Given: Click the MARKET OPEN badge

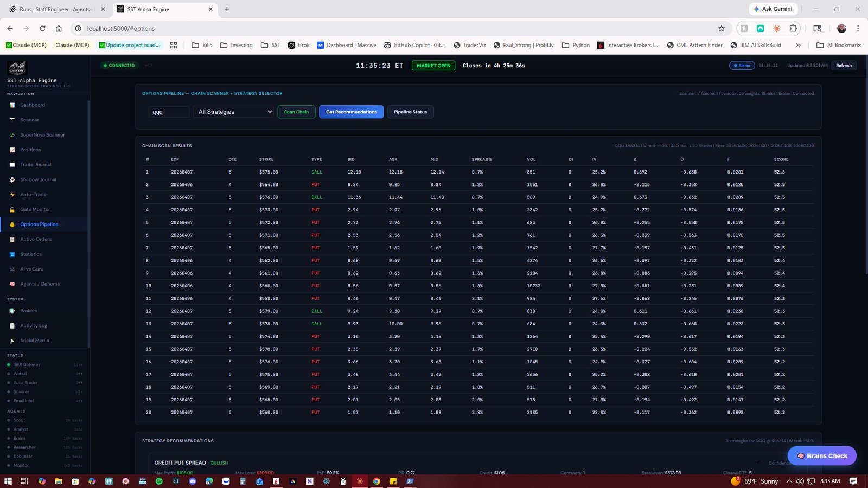Looking at the screenshot, I should point(433,66).
